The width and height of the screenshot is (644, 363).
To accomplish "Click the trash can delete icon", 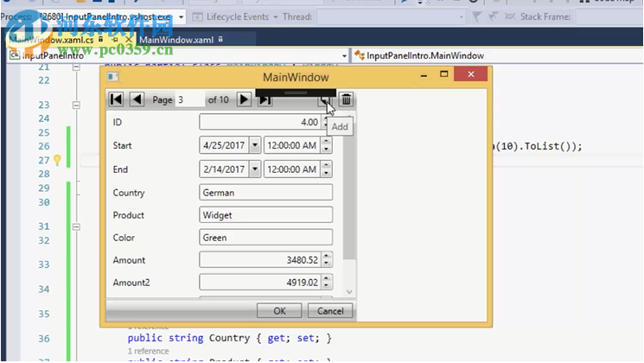I will pos(346,100).
